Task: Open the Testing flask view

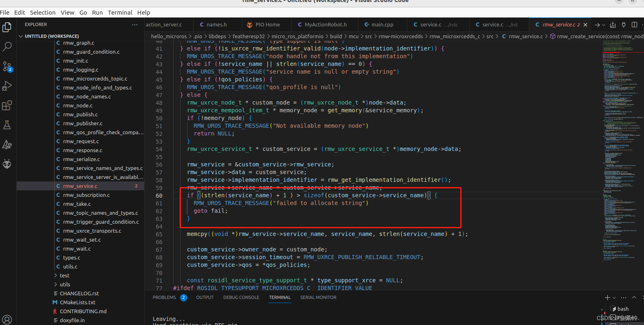Action: tap(7, 125)
